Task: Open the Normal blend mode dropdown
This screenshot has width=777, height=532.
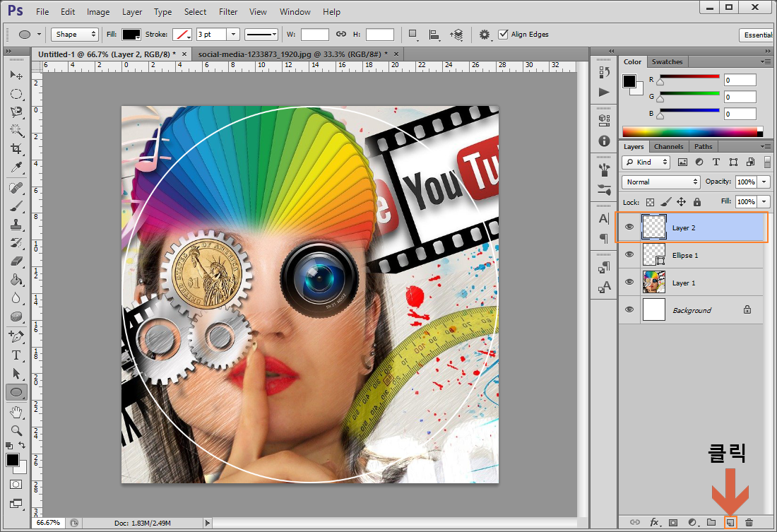Action: 661,182
